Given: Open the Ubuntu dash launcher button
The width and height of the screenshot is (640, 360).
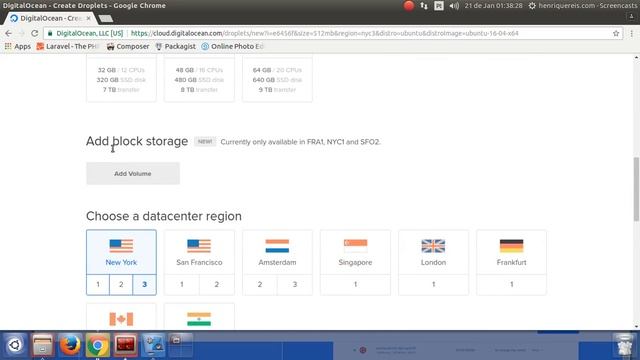Looking at the screenshot, I should click(15, 345).
